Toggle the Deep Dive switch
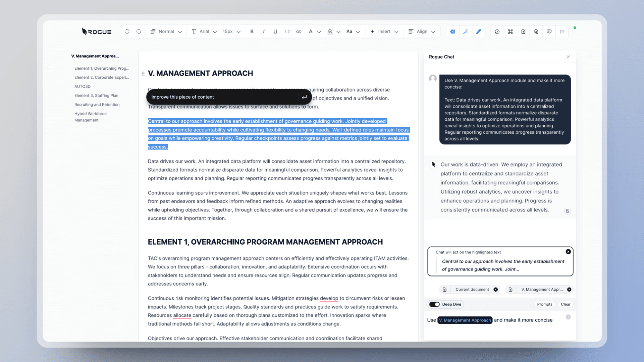The image size is (644, 362). [434, 304]
